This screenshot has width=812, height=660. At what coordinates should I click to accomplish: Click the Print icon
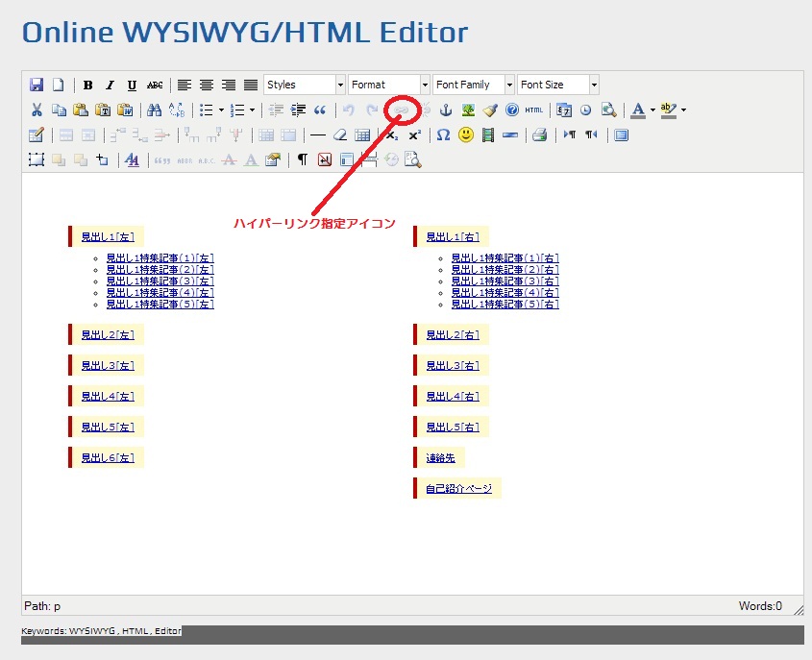540,134
